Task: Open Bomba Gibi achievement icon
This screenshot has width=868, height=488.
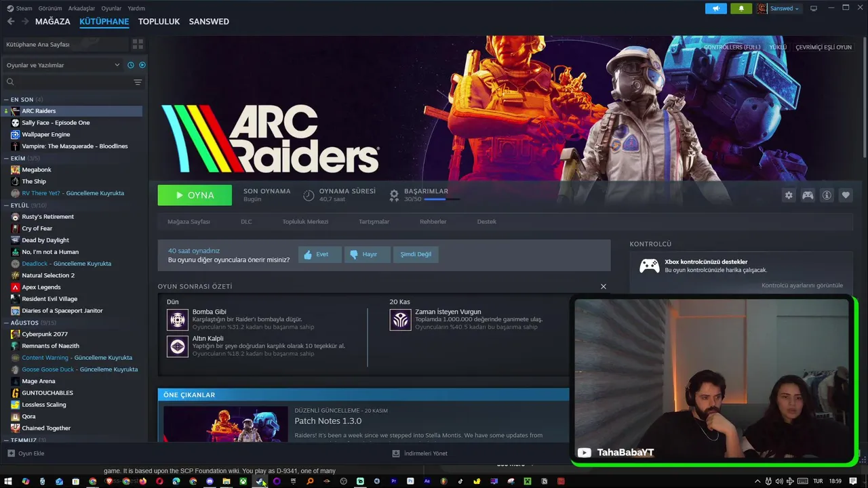Action: [x=178, y=319]
